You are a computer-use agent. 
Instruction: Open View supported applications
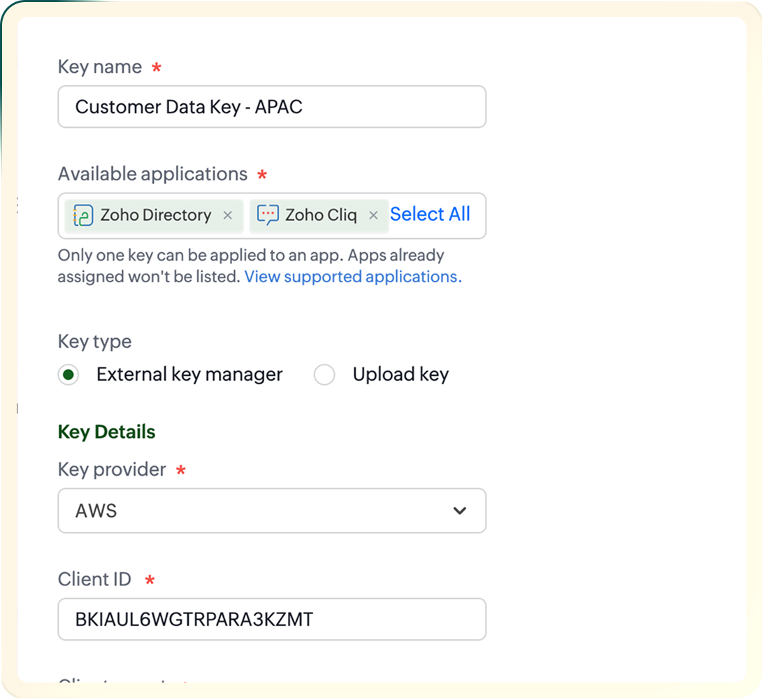[352, 277]
